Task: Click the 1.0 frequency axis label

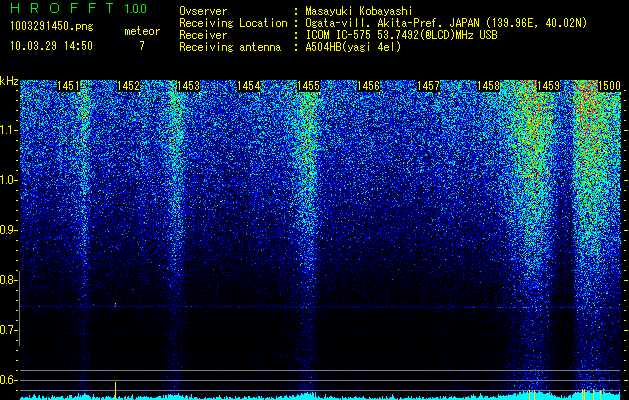Action: click(x=8, y=180)
